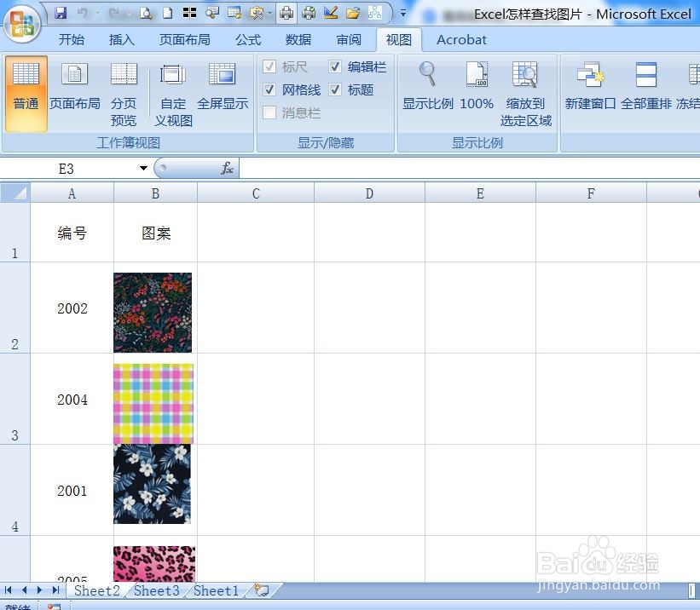
Task: Activate 全屏显示 full screen view
Action: (x=223, y=89)
